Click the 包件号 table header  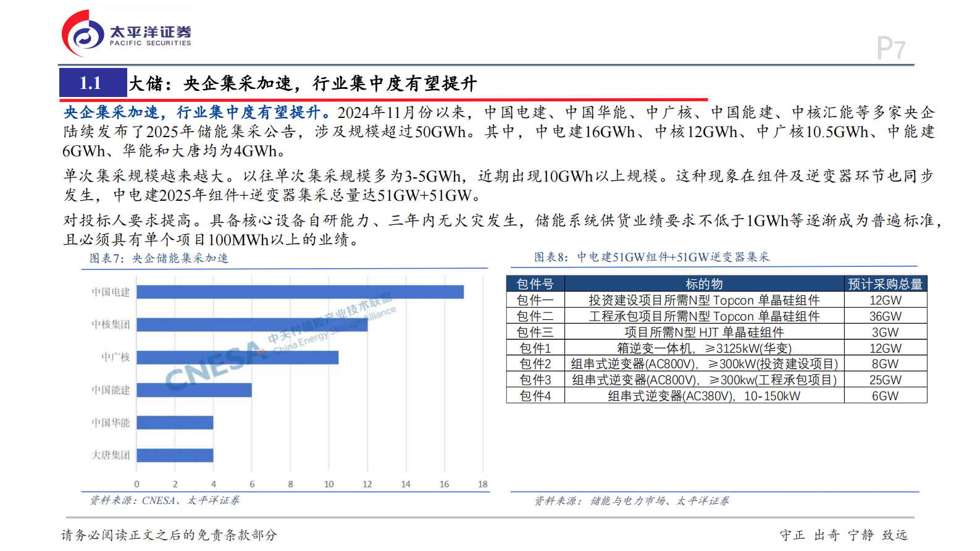coord(535,284)
